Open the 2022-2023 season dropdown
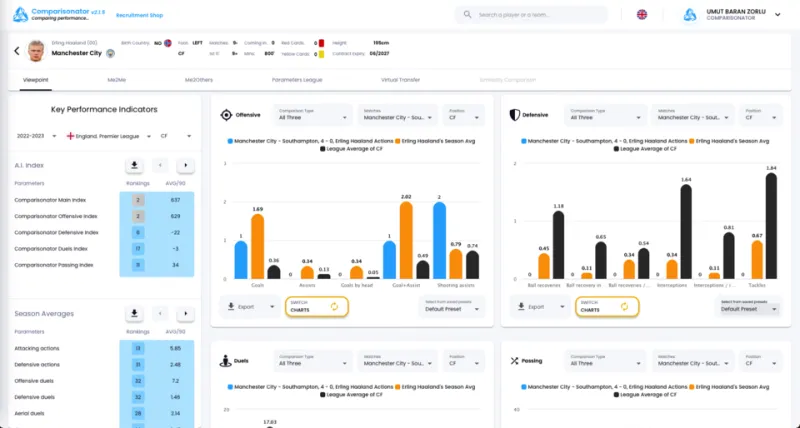This screenshot has width=800, height=428. click(x=36, y=136)
